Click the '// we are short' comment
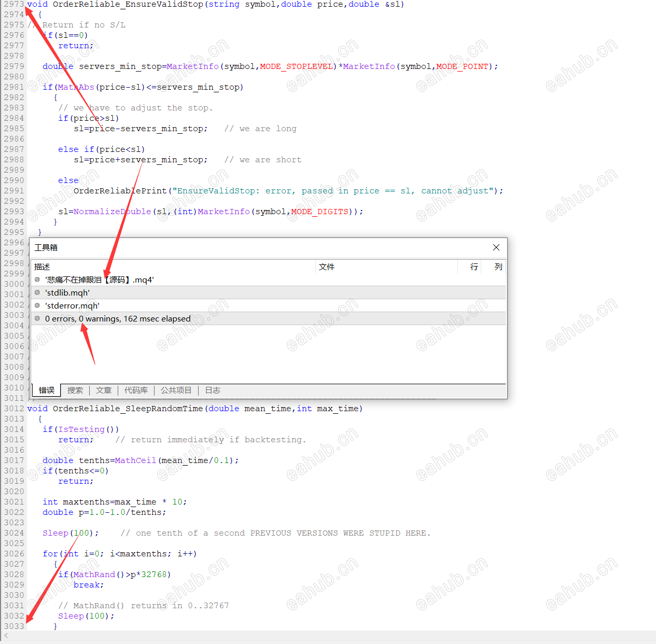The height and width of the screenshot is (644, 656). tap(263, 160)
